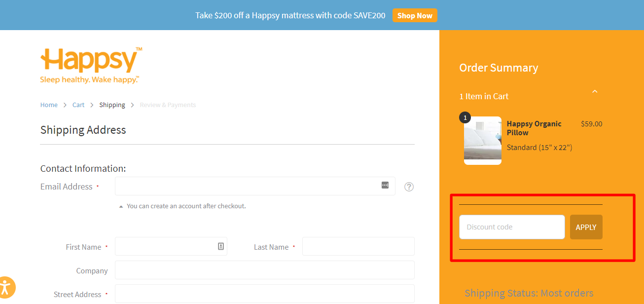The image size is (644, 304).
Task: Click 'Contact Information:' label
Action: 83,168
